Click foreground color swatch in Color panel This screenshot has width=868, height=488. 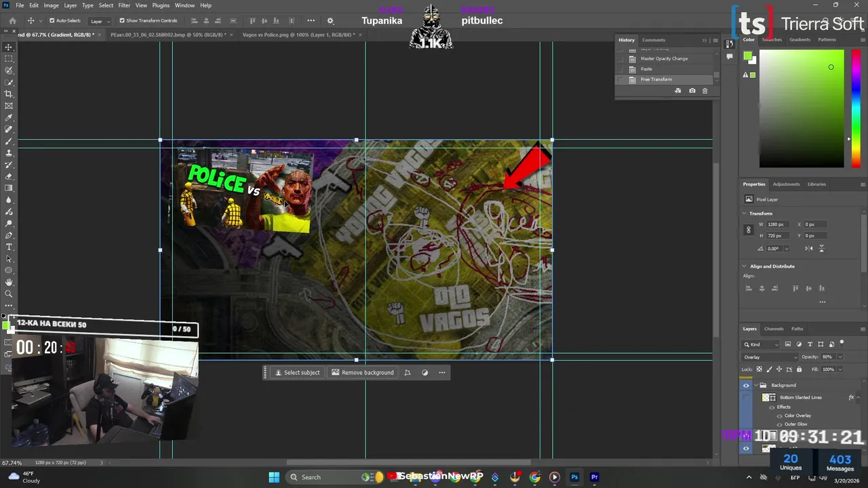tap(747, 56)
